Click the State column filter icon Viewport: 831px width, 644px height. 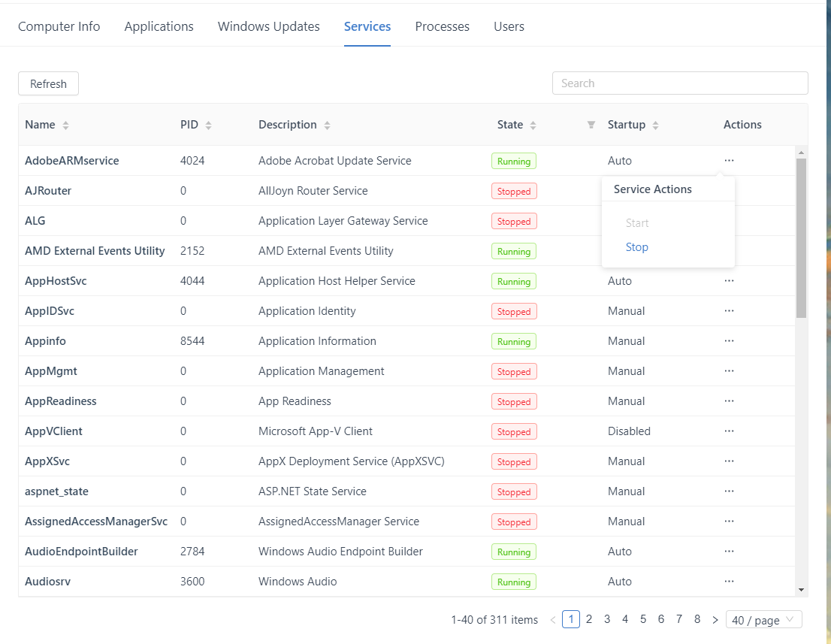click(591, 125)
